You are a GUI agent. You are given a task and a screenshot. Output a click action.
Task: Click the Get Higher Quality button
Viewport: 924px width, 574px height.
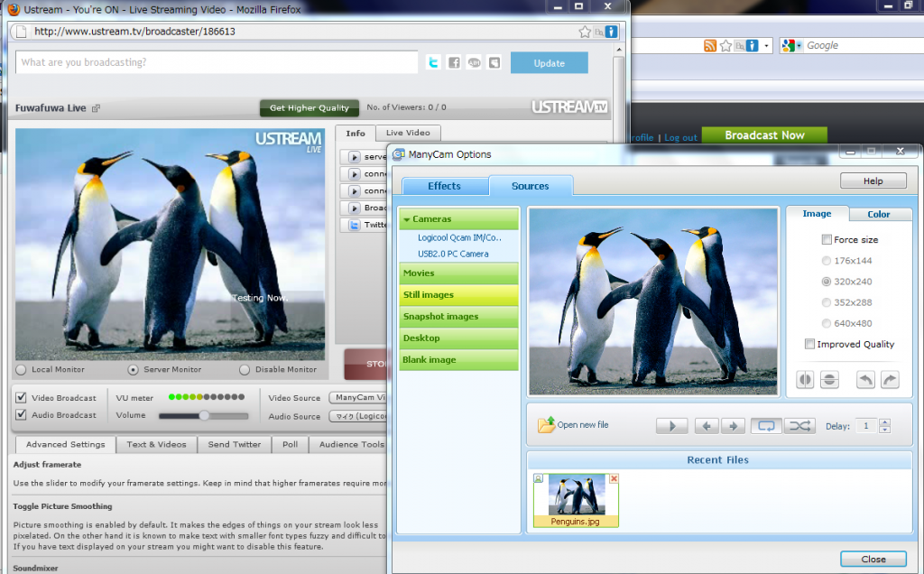point(310,108)
